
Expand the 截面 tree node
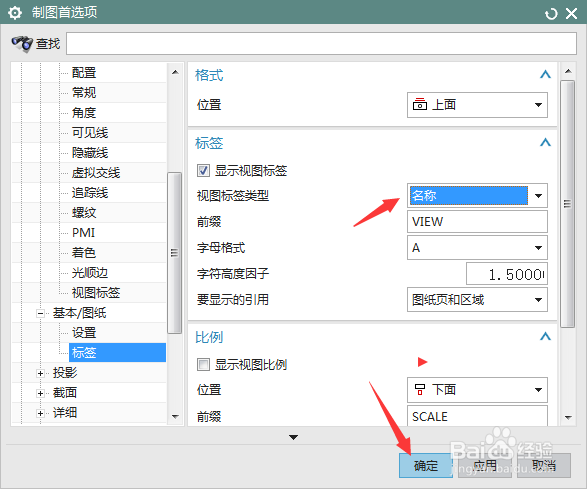pyautogui.click(x=40, y=393)
